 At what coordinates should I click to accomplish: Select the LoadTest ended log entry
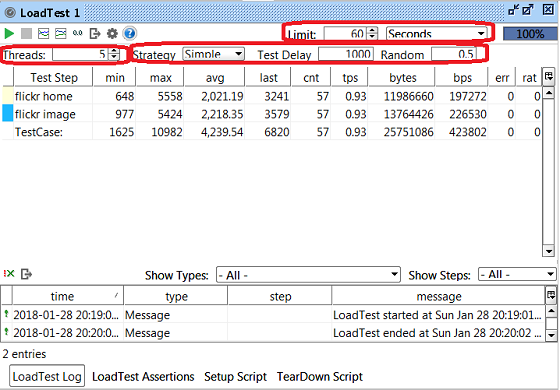[273, 332]
